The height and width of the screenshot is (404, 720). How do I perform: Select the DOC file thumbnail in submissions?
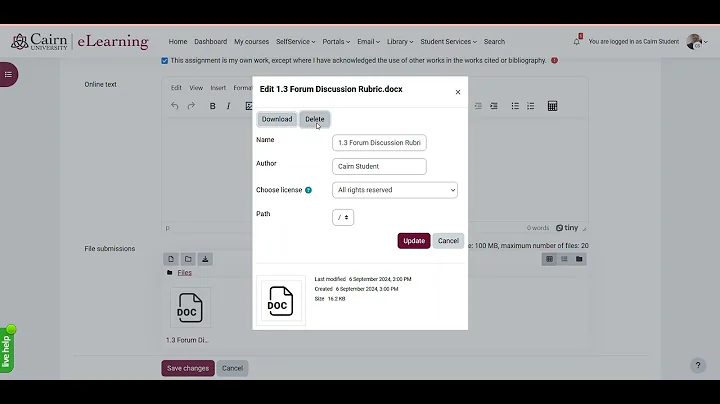(x=190, y=308)
